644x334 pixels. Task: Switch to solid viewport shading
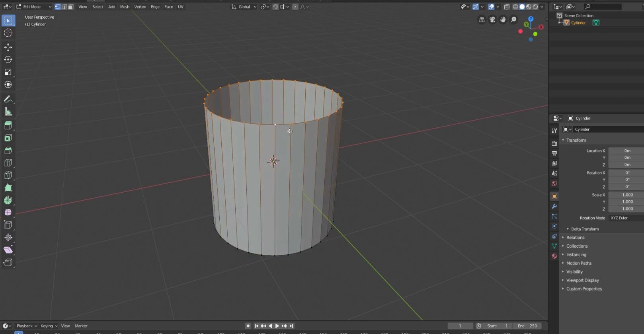[522, 7]
